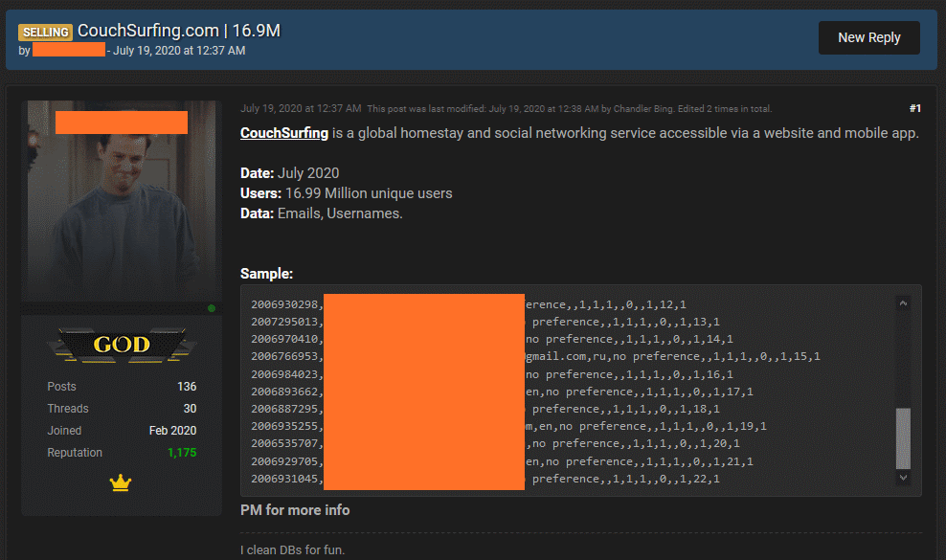
Task: View the user's 136 posts count
Action: (x=187, y=387)
